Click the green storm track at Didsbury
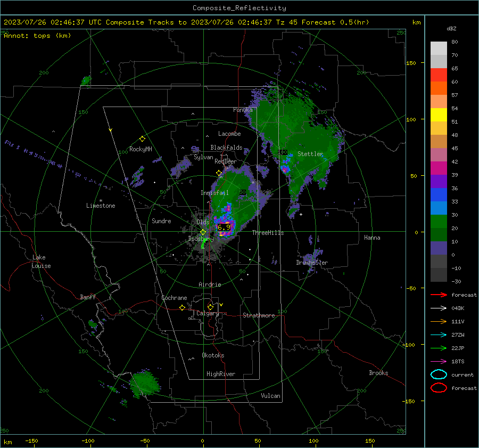 pyautogui.click(x=203, y=244)
